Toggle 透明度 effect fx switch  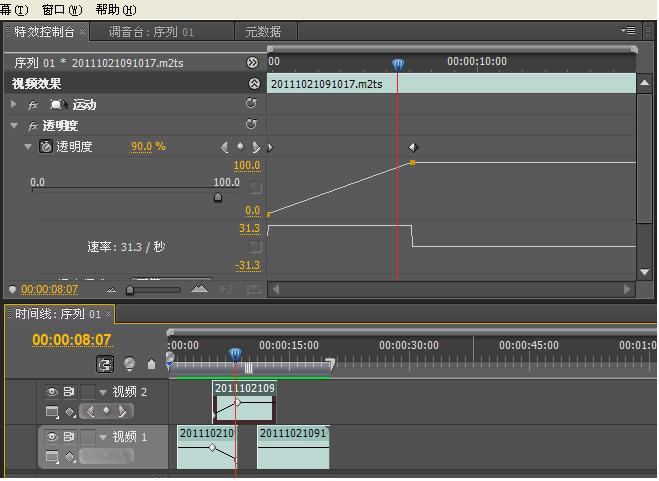[33, 126]
